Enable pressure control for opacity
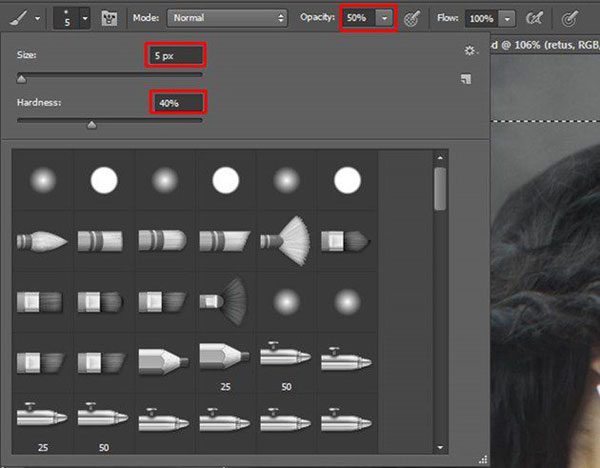This screenshot has width=600, height=468. 411,18
